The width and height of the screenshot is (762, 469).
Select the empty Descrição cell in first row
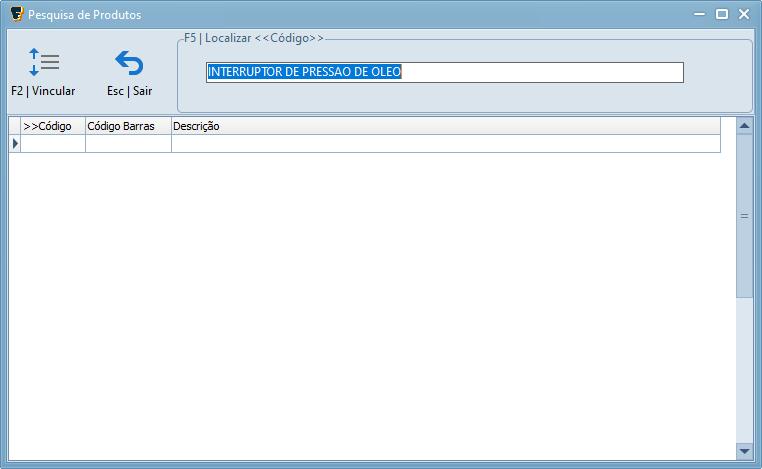tap(445, 144)
